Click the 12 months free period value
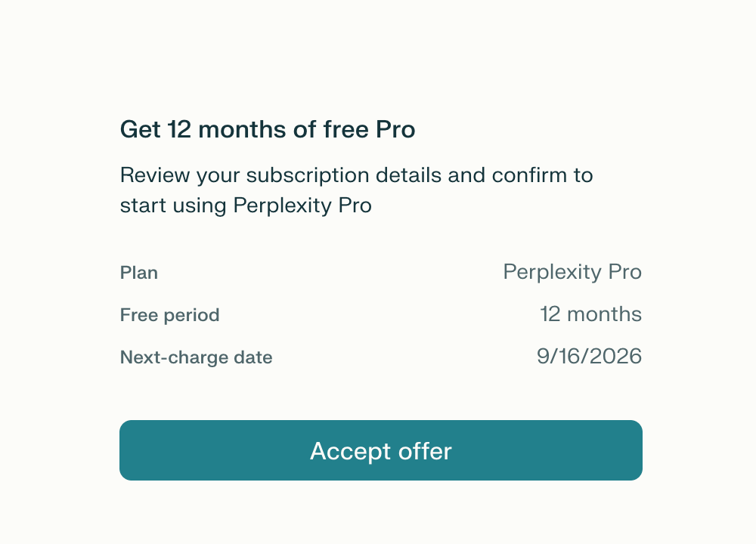This screenshot has width=756, height=544. click(590, 314)
